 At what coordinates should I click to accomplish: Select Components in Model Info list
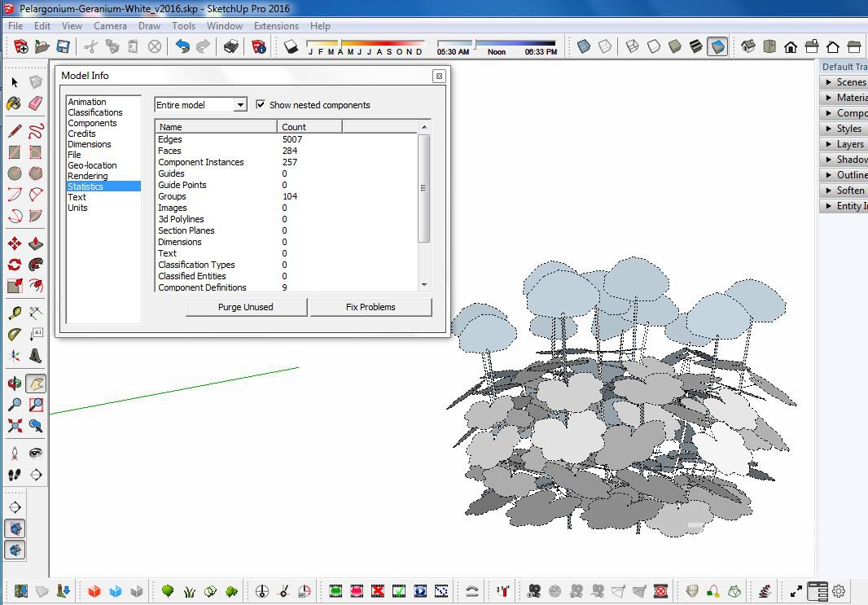click(92, 123)
